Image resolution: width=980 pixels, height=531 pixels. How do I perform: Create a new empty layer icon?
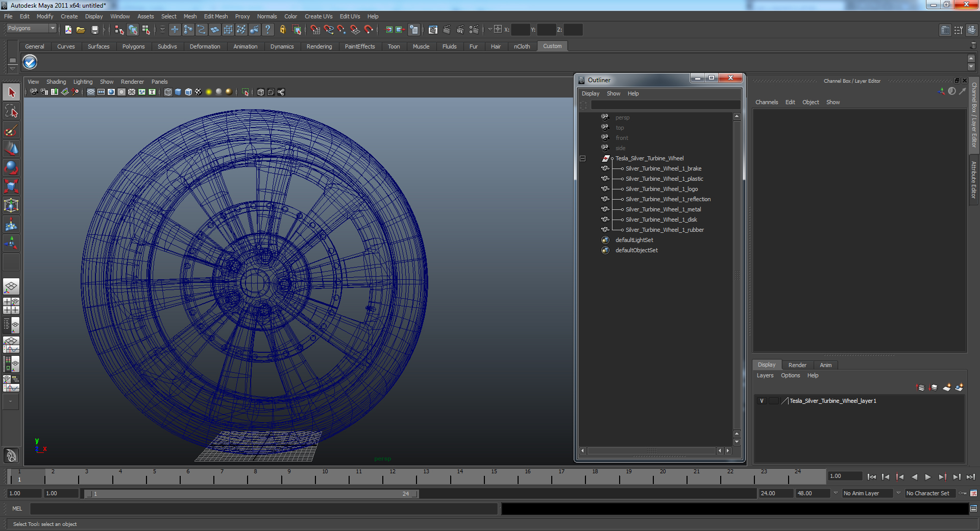946,388
